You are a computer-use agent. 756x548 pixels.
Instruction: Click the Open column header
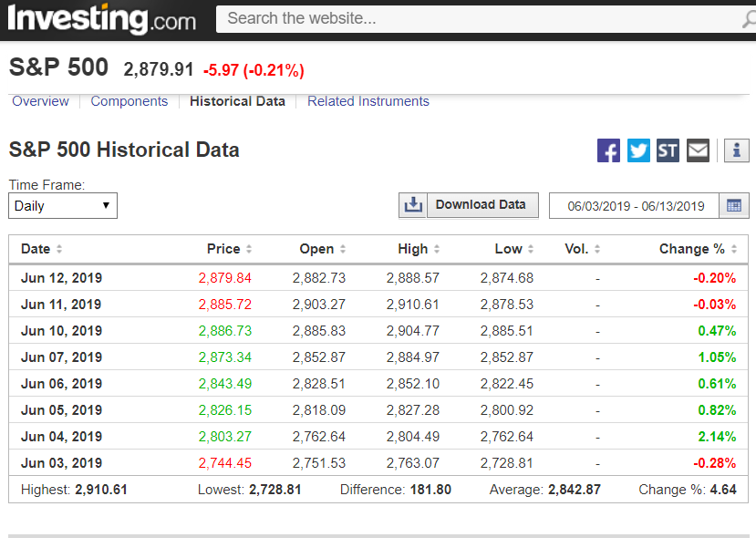pyautogui.click(x=316, y=249)
